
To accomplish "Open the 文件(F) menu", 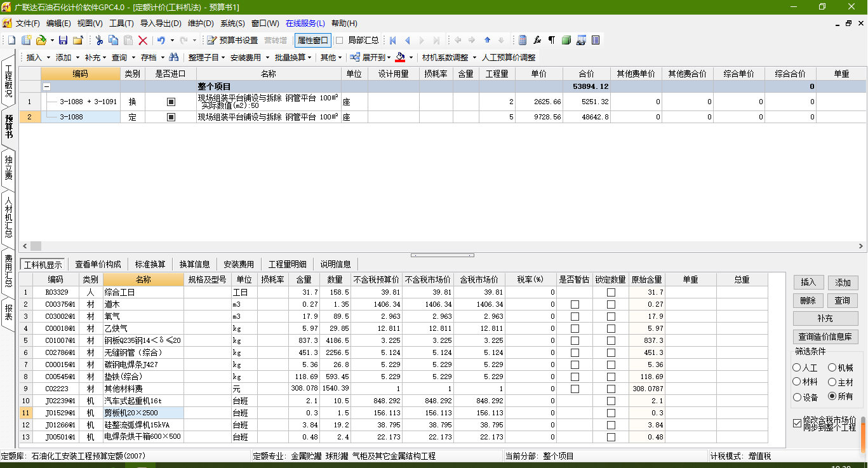I will (28, 23).
